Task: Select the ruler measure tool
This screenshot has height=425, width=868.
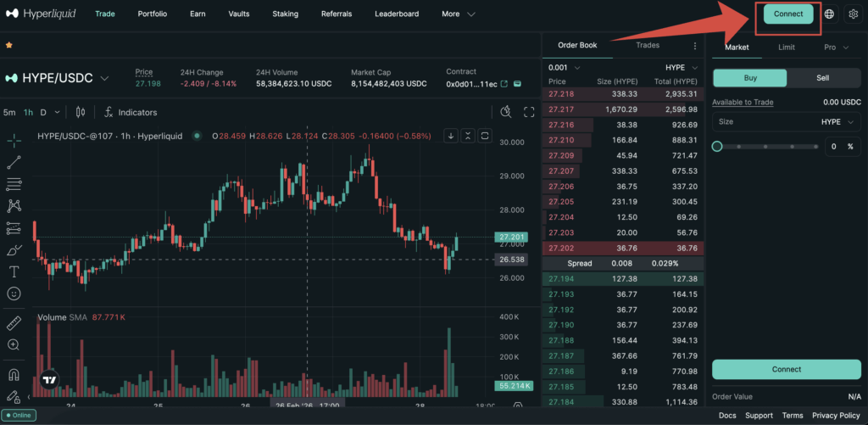Action: pyautogui.click(x=14, y=323)
